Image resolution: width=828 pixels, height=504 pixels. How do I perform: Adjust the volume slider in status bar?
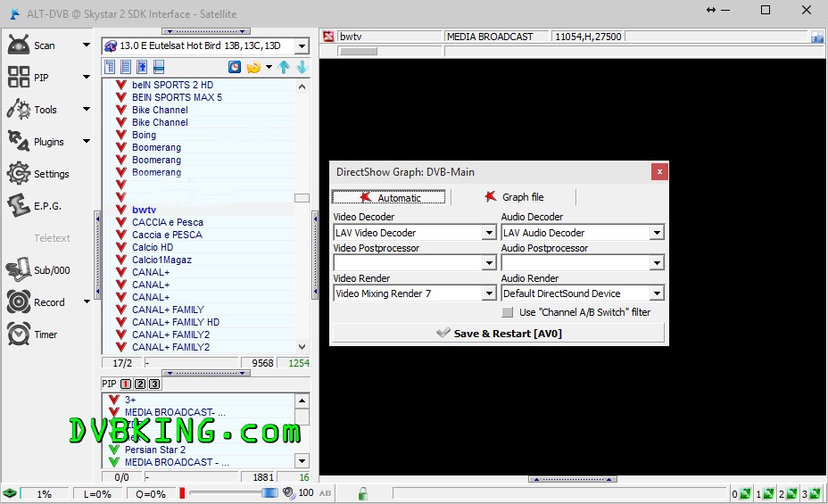269,493
